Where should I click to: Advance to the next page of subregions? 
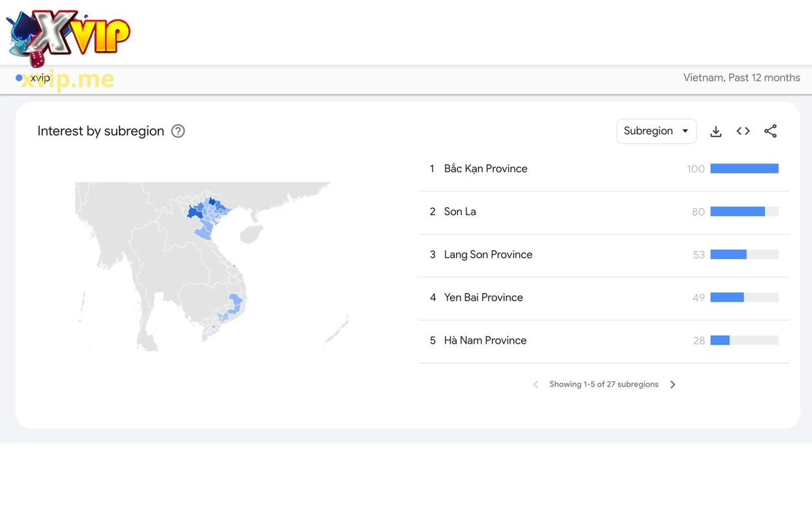pos(672,384)
